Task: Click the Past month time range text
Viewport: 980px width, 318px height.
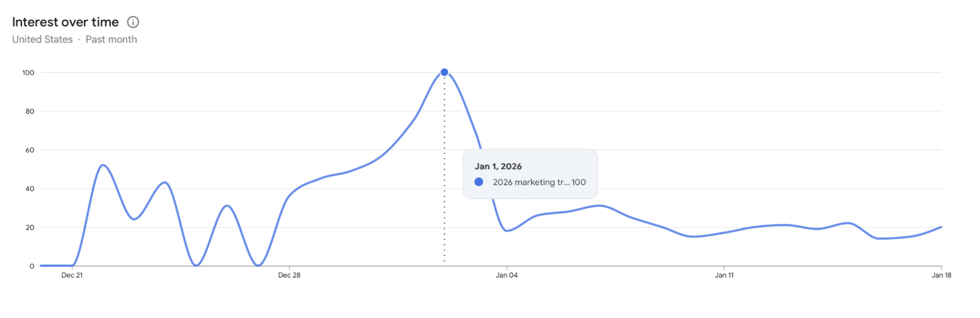Action: coord(111,40)
